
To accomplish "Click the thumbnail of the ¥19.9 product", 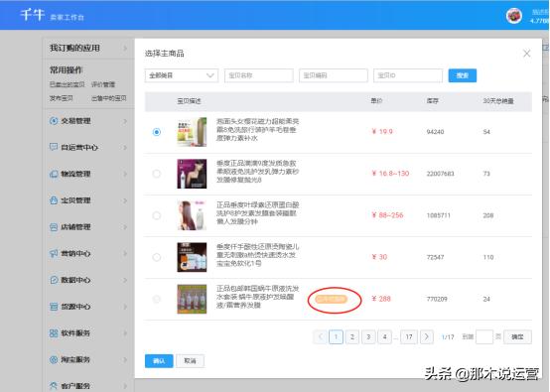I will click(x=192, y=132).
